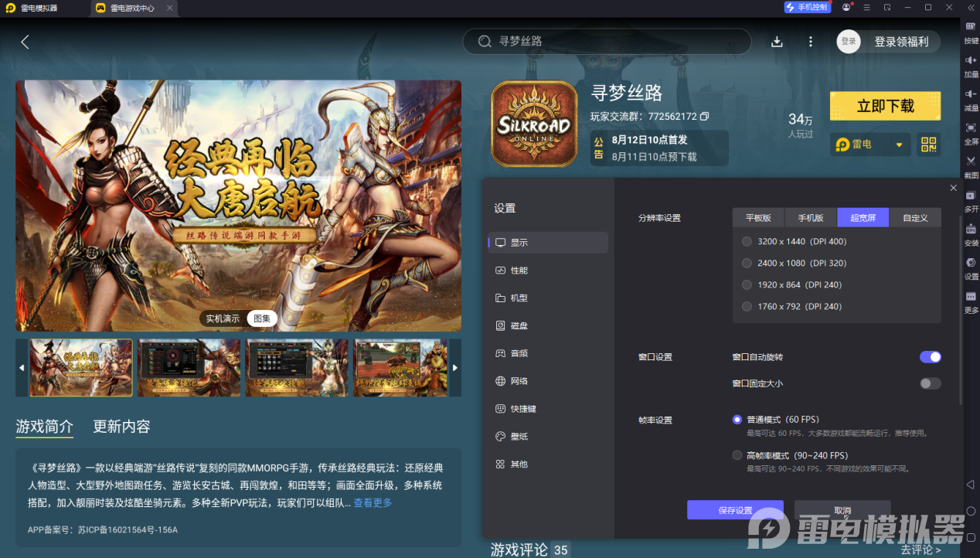Switch to 自定义 resolution tab
This screenshot has width=980, height=558.
click(915, 218)
